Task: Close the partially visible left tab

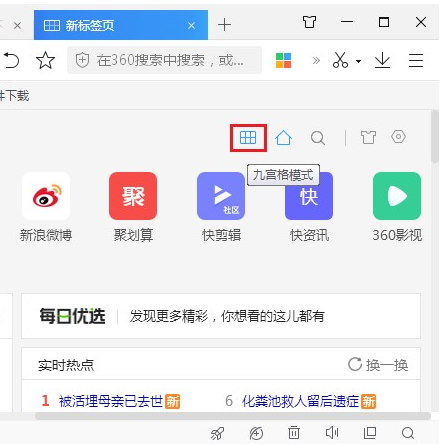Action: 18,26
